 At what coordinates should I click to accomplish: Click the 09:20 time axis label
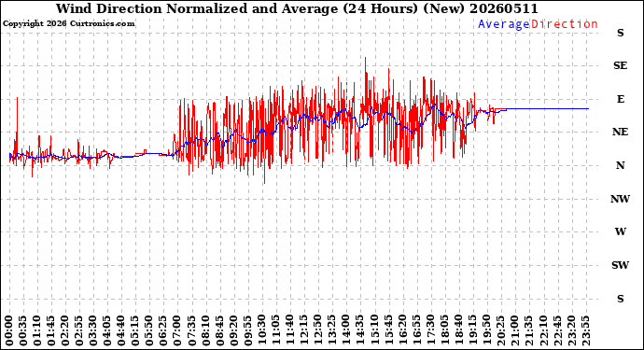233,330
